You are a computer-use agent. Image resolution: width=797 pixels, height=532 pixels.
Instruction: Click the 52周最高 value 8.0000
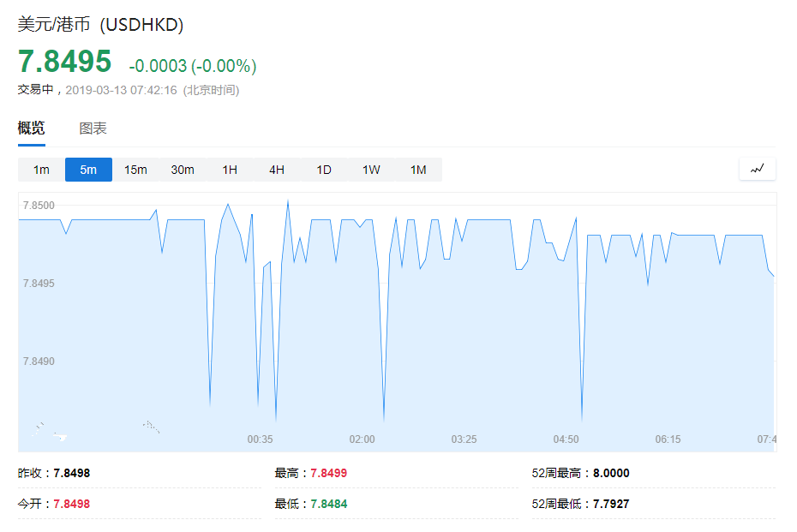click(612, 473)
